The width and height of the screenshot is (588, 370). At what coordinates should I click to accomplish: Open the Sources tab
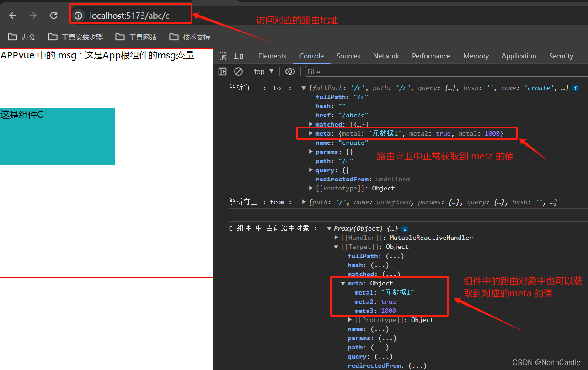pos(348,56)
